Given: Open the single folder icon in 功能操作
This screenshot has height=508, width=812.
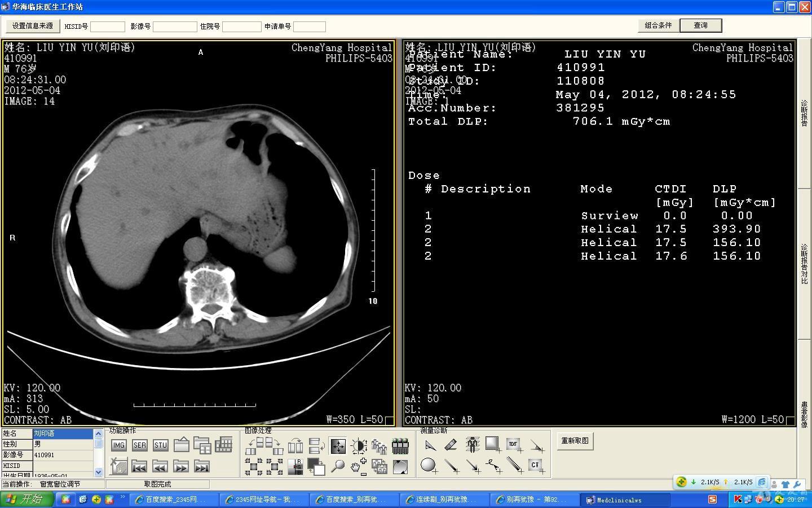Looking at the screenshot, I should pyautogui.click(x=182, y=445).
